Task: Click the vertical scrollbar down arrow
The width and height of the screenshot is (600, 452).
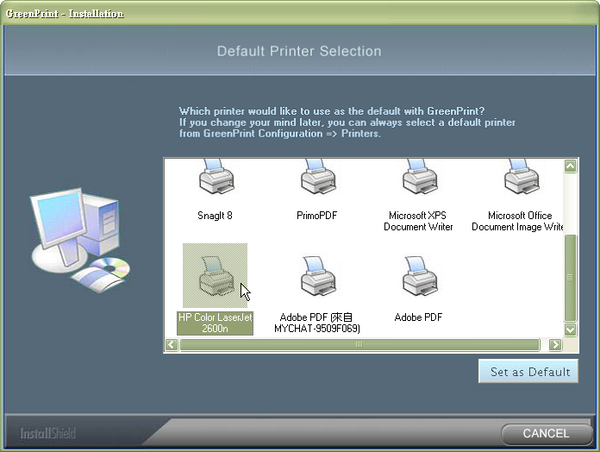Action: [570, 330]
